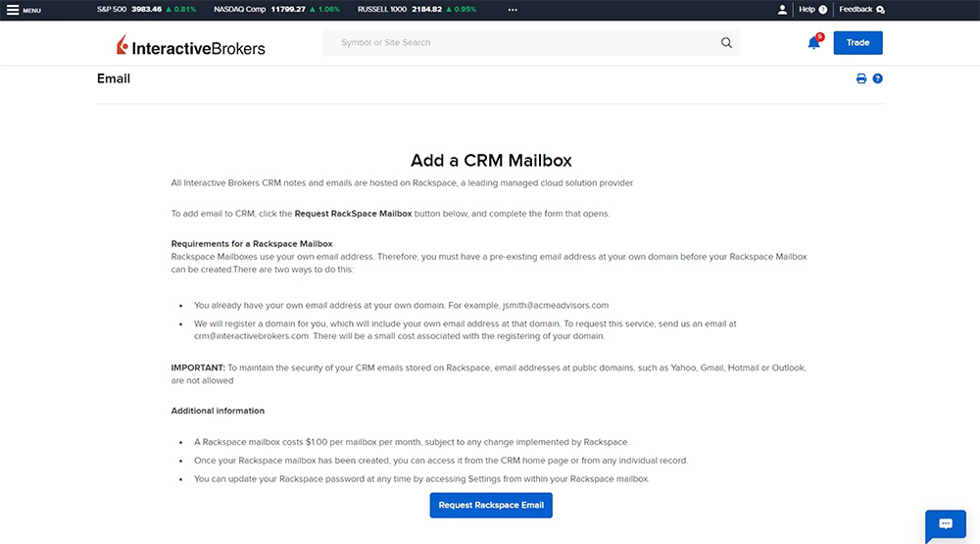
Task: Click the Email page heading
Action: point(114,78)
